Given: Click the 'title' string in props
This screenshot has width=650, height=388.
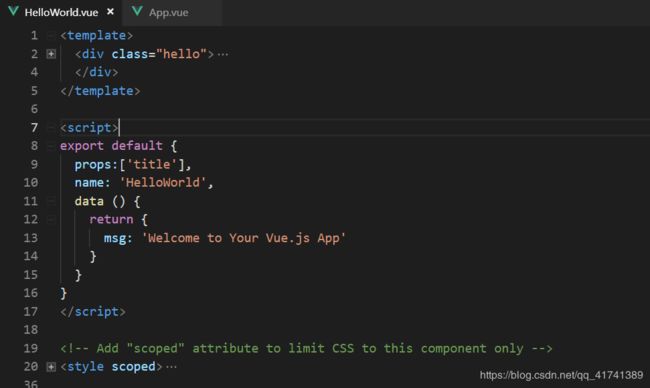Looking at the screenshot, I should tap(151, 165).
